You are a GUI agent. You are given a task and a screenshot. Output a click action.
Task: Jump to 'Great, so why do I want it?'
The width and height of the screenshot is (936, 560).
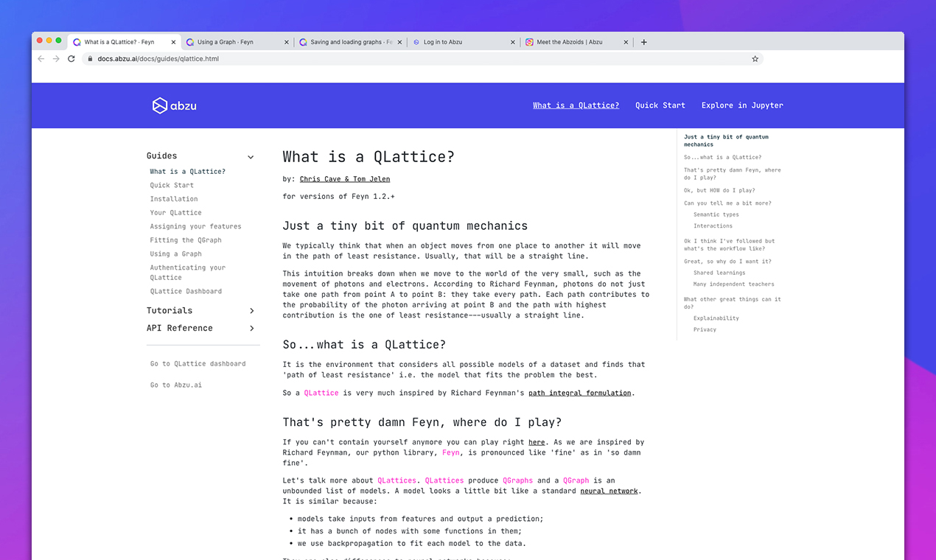coord(727,262)
